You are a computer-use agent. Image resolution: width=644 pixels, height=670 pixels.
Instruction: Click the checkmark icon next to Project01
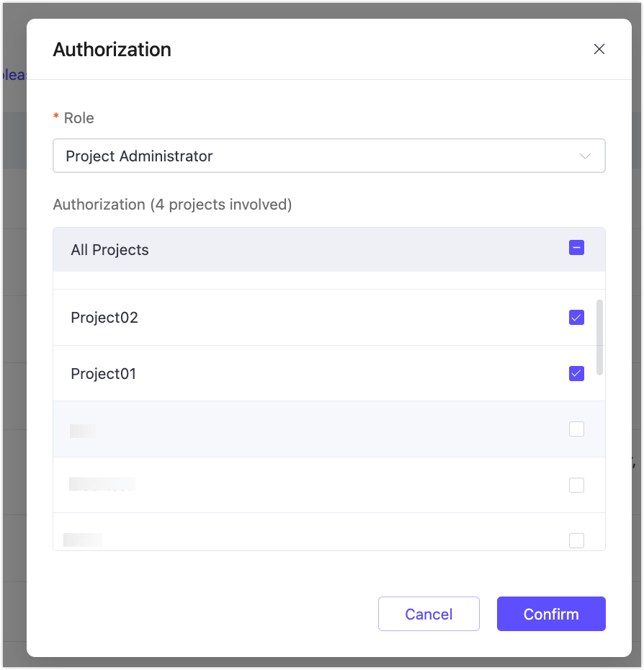pos(576,373)
